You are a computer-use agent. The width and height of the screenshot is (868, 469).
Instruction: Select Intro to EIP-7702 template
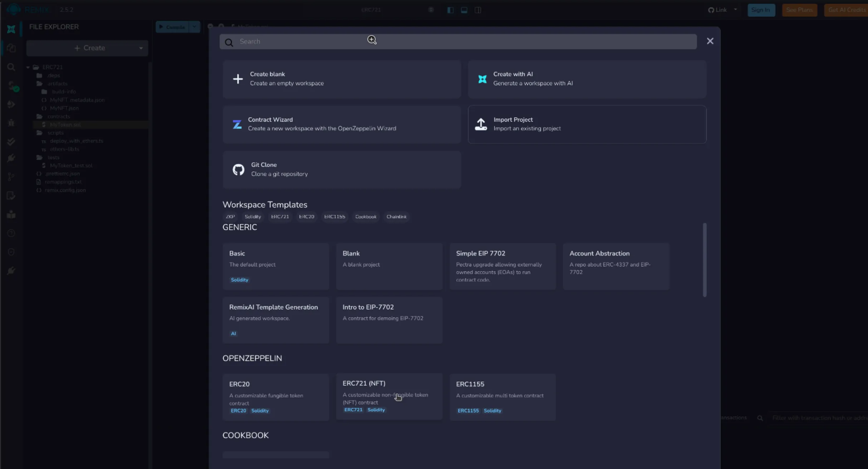[389, 320]
